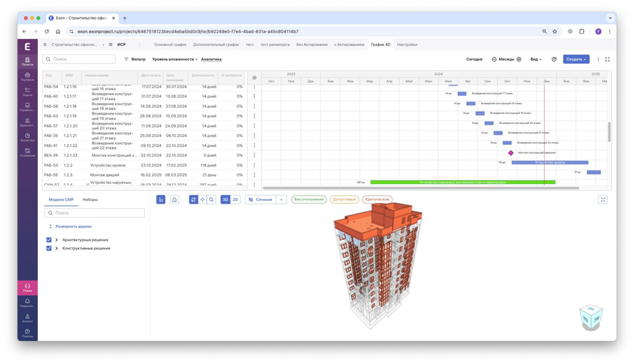Open the Наборы tab
634x364 pixels.
pyautogui.click(x=90, y=200)
